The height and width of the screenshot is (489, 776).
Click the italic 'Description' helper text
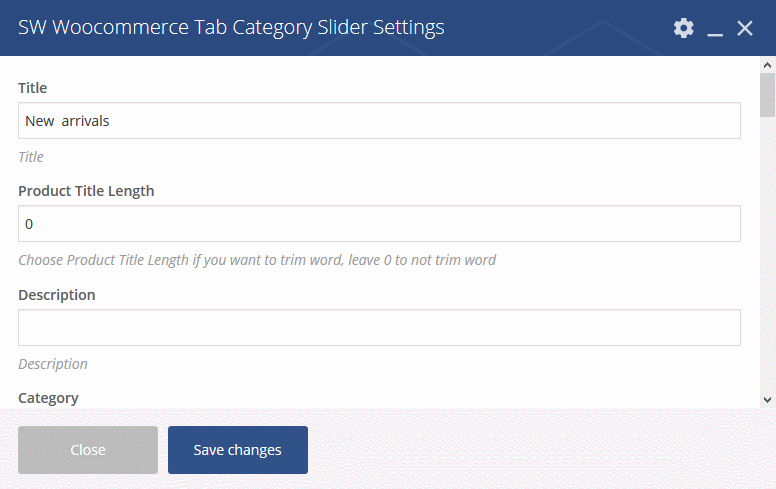click(x=53, y=364)
